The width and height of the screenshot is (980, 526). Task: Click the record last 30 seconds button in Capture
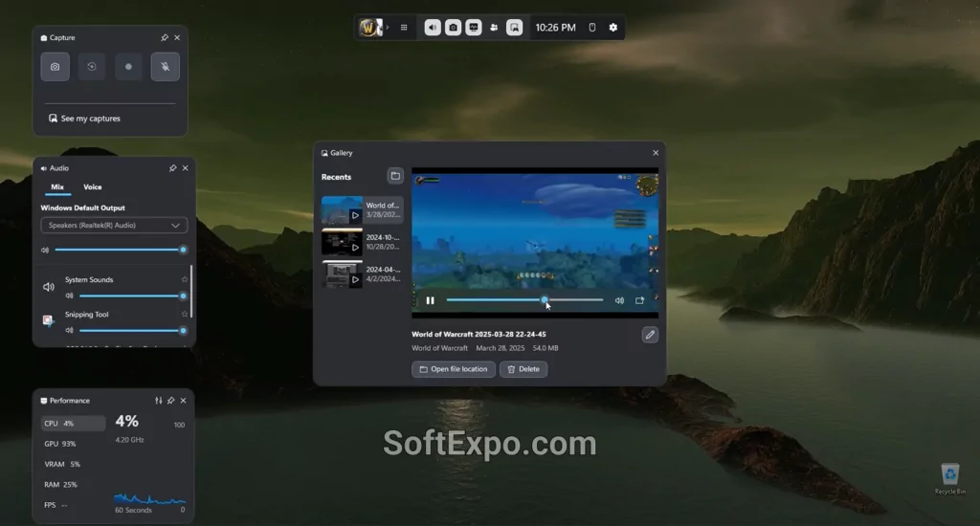click(x=92, y=67)
